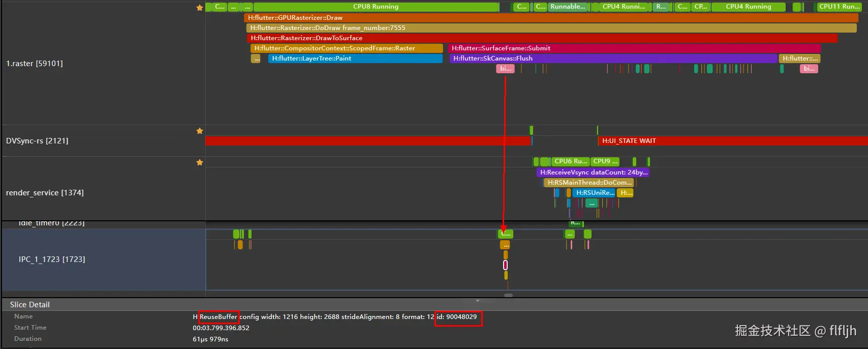Viewport: 868px width, 349px height.
Task: Select the H:RSUniRe... slice
Action: pos(594,193)
